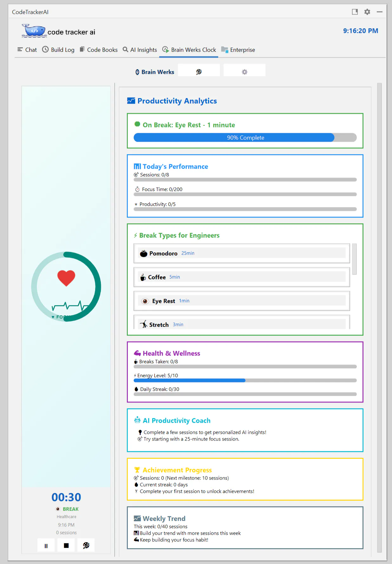Viewport: 392px width, 564px height.
Task: Minimize the CodeTrackerAI panel
Action: tap(379, 12)
